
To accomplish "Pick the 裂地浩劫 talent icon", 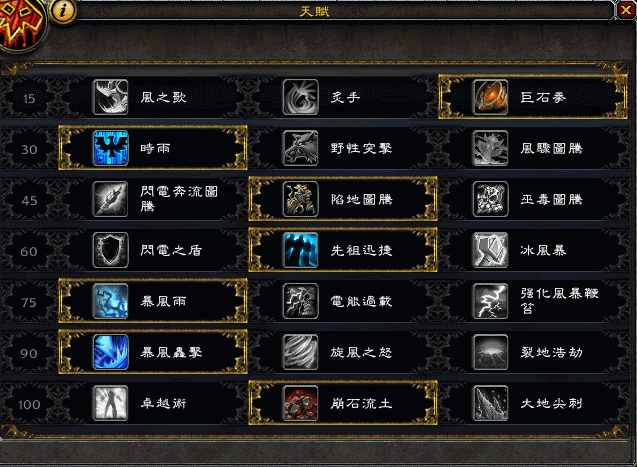I will click(491, 352).
